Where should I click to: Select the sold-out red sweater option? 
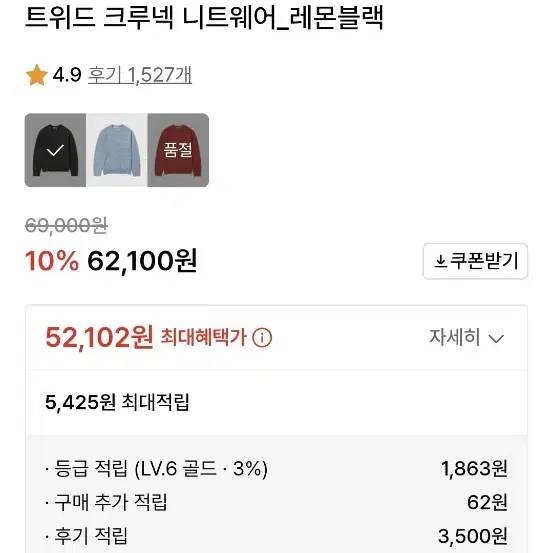click(178, 150)
